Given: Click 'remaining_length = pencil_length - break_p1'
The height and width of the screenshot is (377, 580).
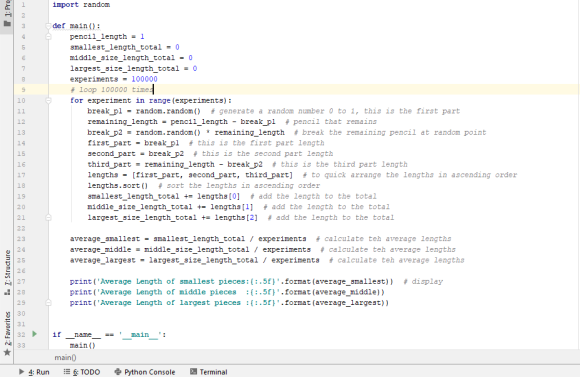Looking at the screenshot, I should point(181,122).
